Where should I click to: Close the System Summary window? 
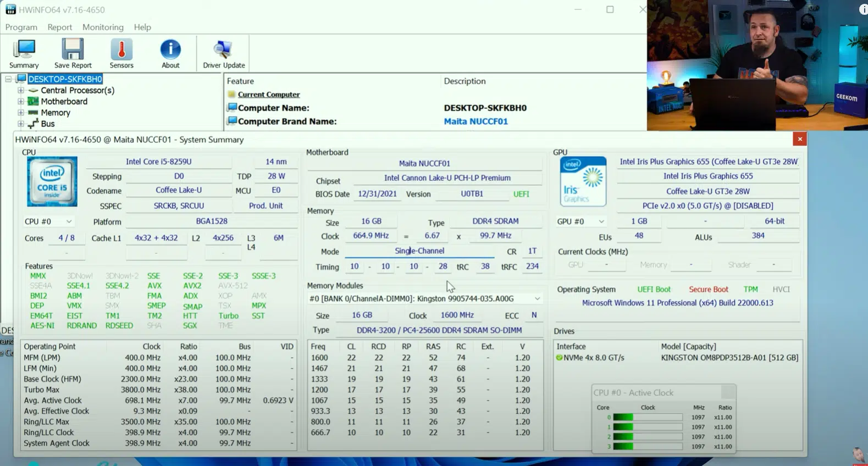pos(800,140)
